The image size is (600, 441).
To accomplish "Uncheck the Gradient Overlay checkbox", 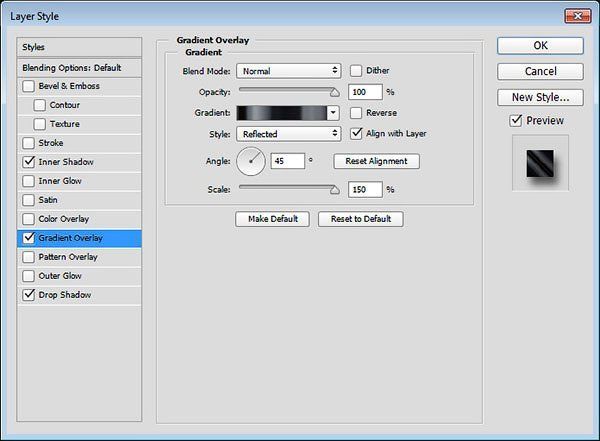I will 28,238.
